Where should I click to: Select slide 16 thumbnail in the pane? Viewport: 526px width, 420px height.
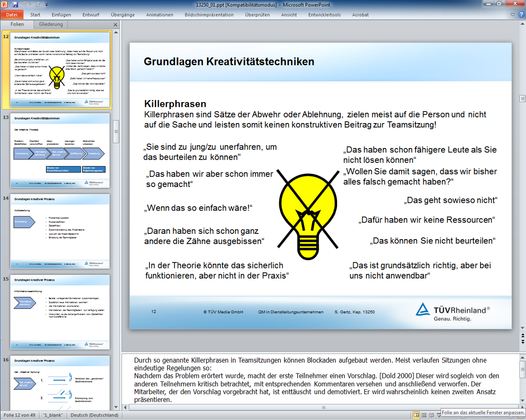(60, 382)
